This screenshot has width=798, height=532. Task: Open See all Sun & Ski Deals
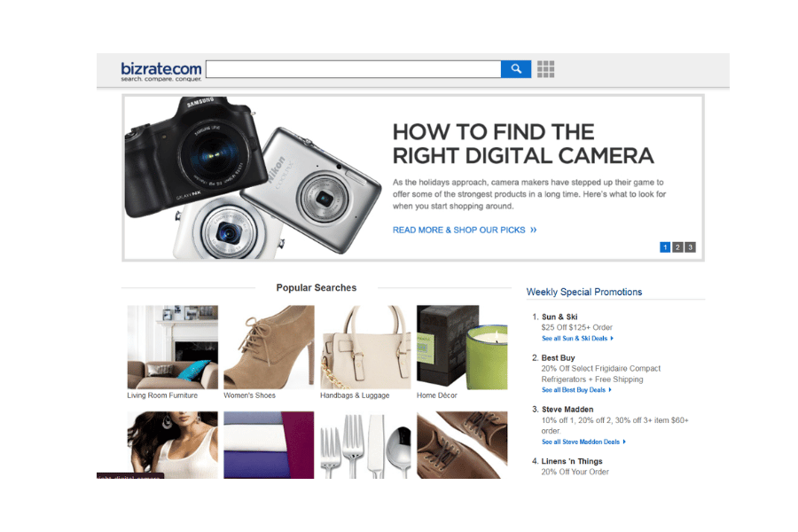[x=577, y=338]
